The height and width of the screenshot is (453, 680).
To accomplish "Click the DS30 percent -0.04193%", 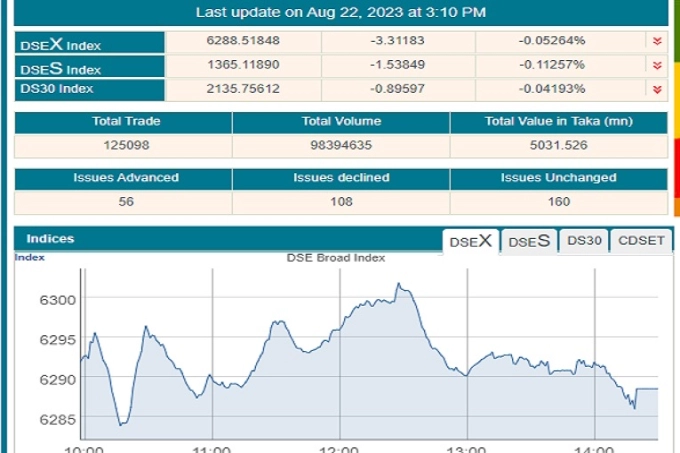I will click(552, 89).
